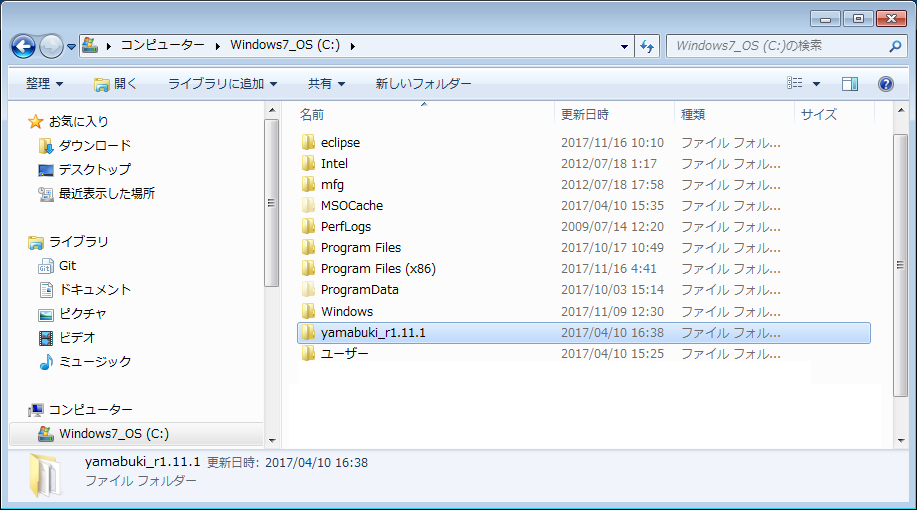The width and height of the screenshot is (917, 510).
Task: Click the refresh button beside address bar
Action: [647, 46]
